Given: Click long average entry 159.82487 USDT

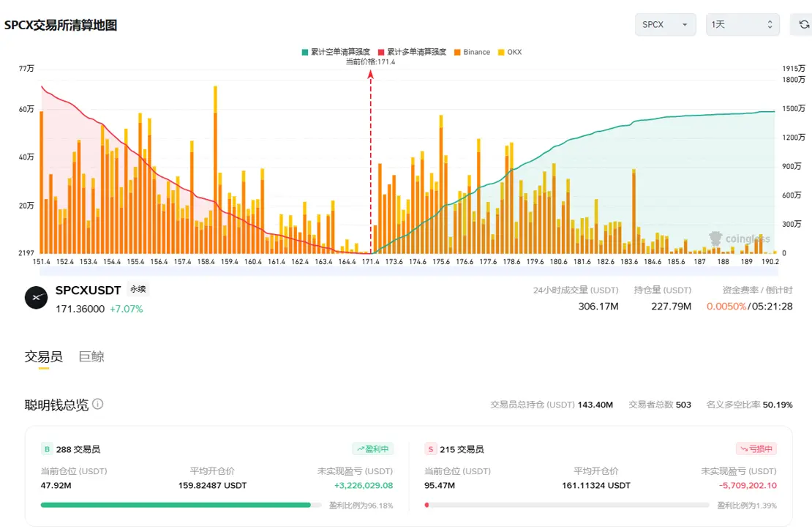Looking at the screenshot, I should pyautogui.click(x=212, y=486).
